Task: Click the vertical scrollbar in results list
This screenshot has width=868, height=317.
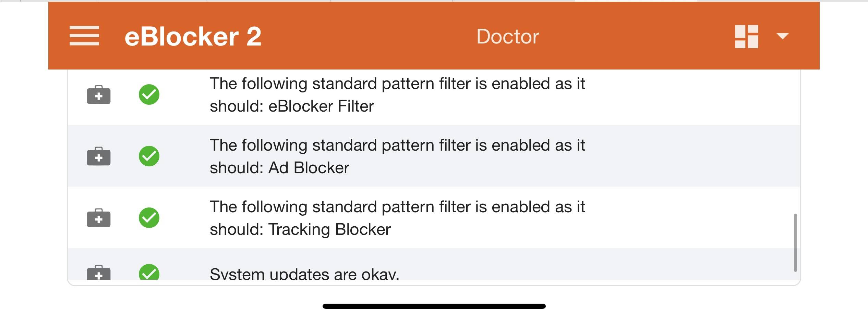Action: [795, 243]
